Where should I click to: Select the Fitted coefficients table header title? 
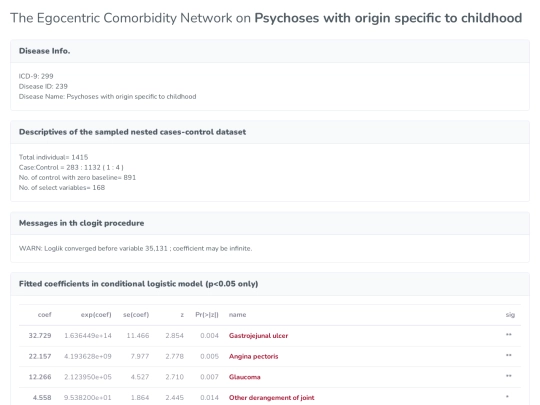[138, 284]
